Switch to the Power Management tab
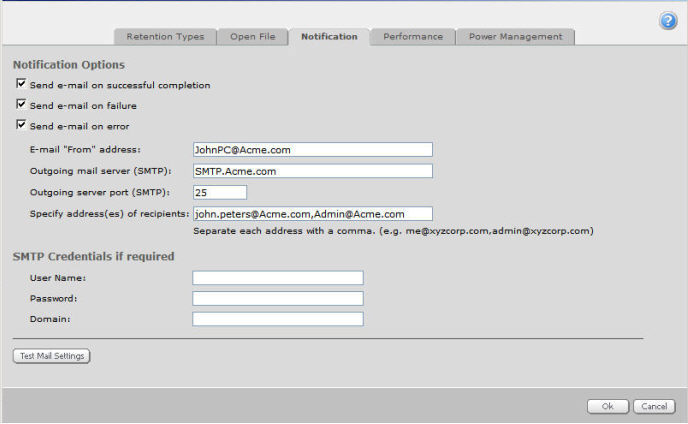The image size is (688, 424). pos(515,37)
